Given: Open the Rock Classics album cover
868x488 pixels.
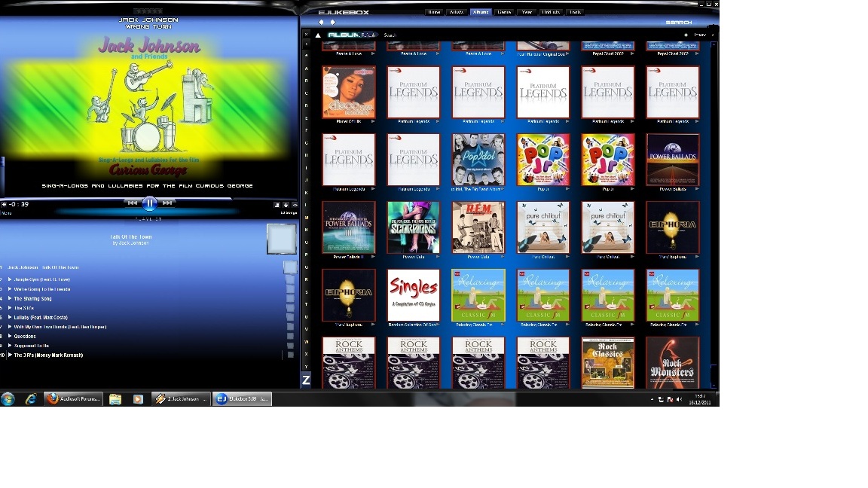Looking at the screenshot, I should [x=608, y=362].
